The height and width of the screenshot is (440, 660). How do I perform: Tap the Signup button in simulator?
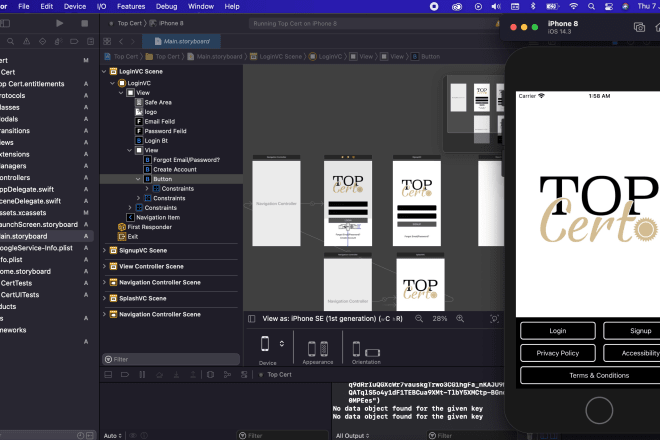tap(632, 331)
